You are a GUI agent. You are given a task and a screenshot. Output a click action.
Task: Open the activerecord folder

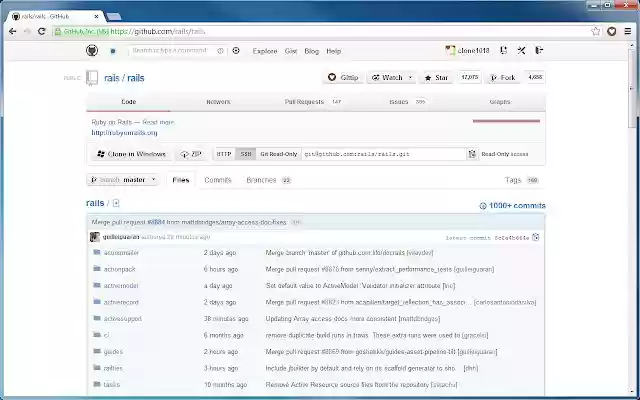(x=121, y=302)
